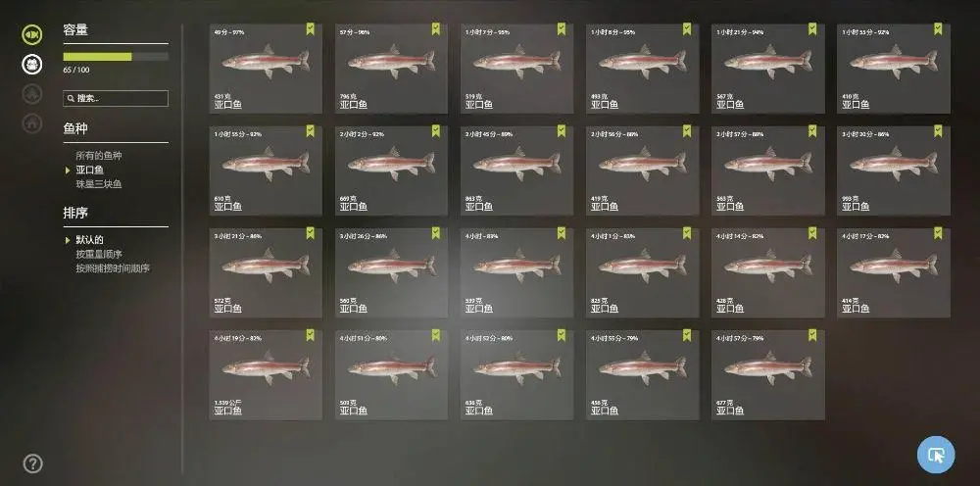Viewport: 980px width, 486px height.
Task: Sort by 按照捕捞时间顺序
Action: pyautogui.click(x=113, y=268)
